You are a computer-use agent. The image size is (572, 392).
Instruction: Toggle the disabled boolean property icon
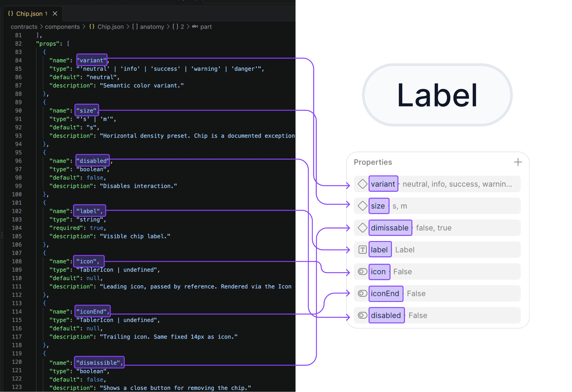(x=362, y=316)
